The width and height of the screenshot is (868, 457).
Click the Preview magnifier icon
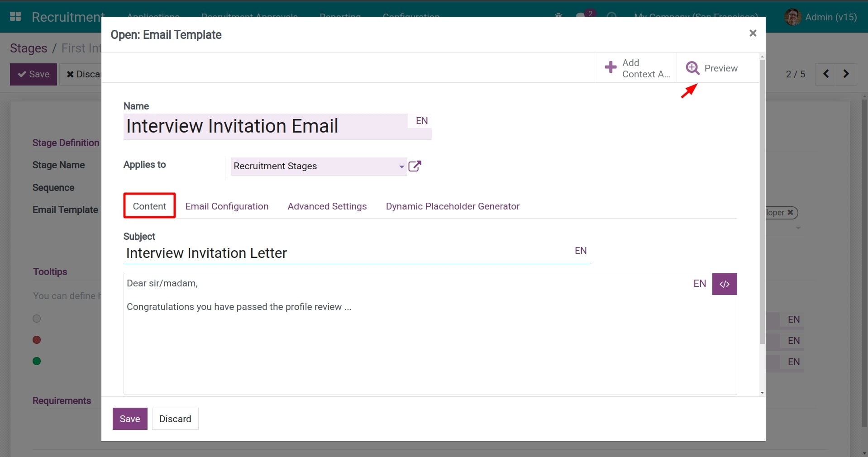point(693,68)
